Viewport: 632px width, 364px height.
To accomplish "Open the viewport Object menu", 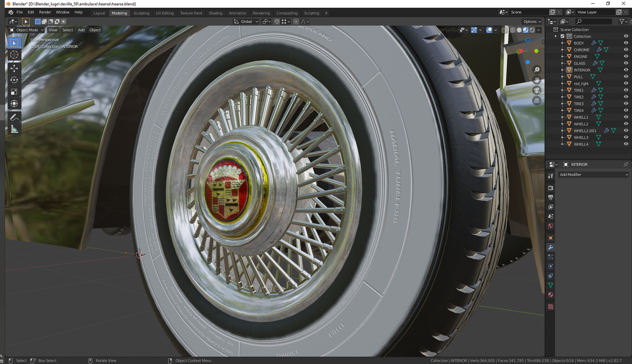I will coord(95,30).
